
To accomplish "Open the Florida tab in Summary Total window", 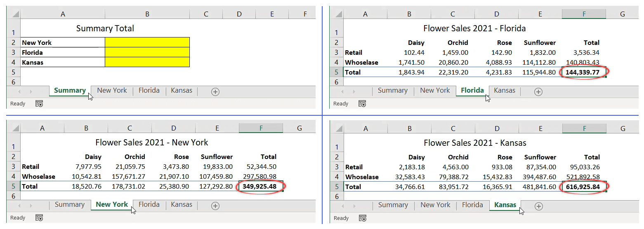I will coord(149,91).
